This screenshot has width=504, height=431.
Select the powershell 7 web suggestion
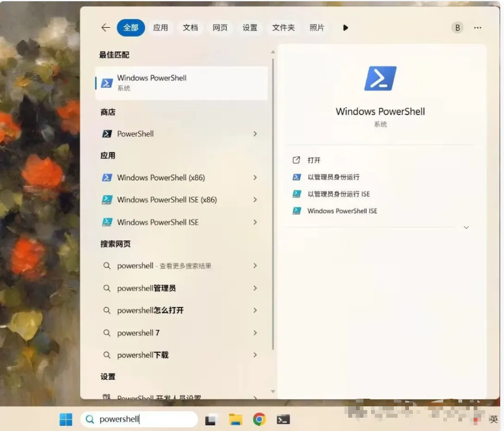182,333
